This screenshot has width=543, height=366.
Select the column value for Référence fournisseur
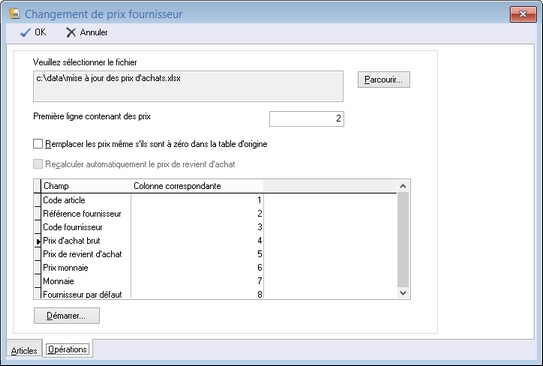pos(197,214)
